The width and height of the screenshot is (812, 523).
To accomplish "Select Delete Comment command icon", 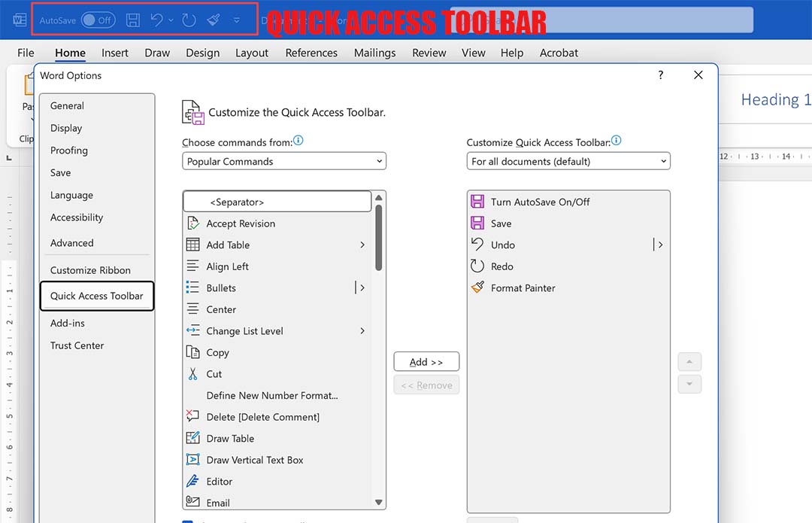I will click(x=192, y=417).
